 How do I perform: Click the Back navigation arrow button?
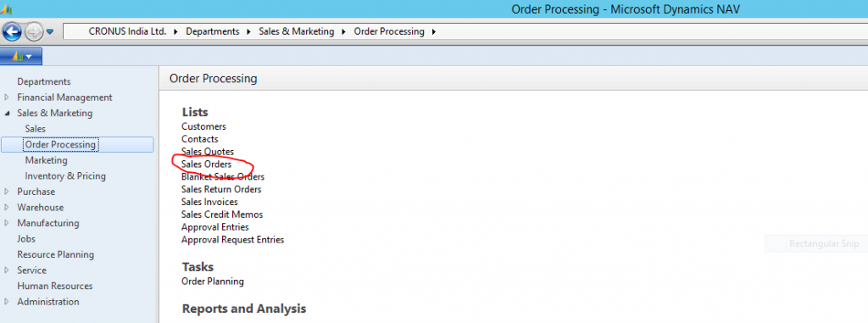click(12, 31)
